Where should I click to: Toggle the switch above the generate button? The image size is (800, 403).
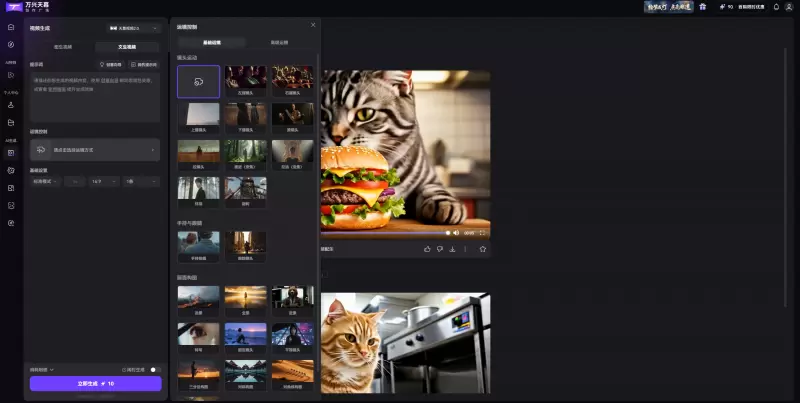(155, 369)
